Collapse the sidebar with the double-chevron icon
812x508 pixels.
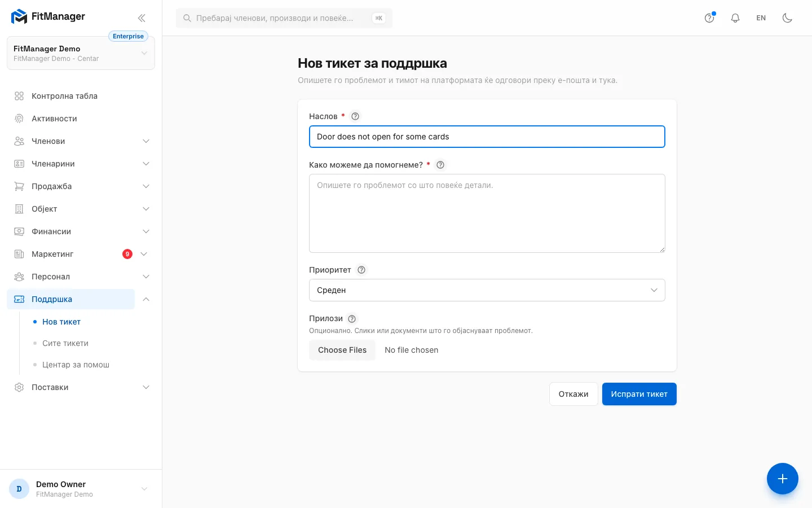point(142,18)
